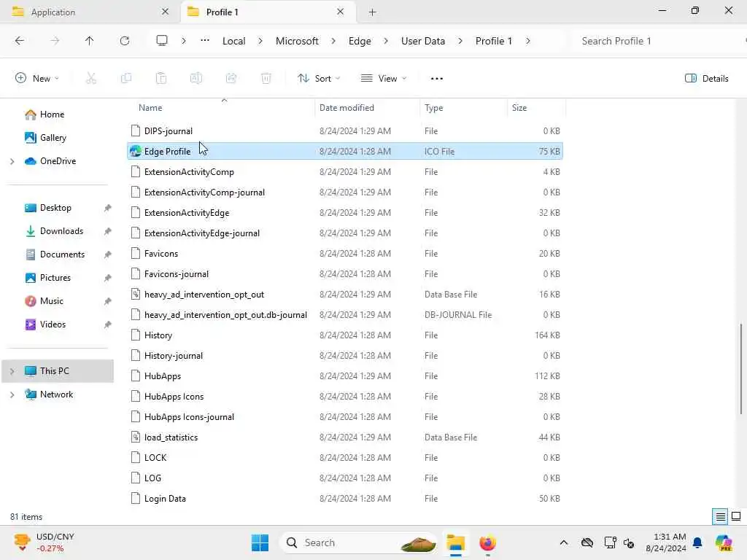Open the See more options ellipsis menu

(x=437, y=79)
